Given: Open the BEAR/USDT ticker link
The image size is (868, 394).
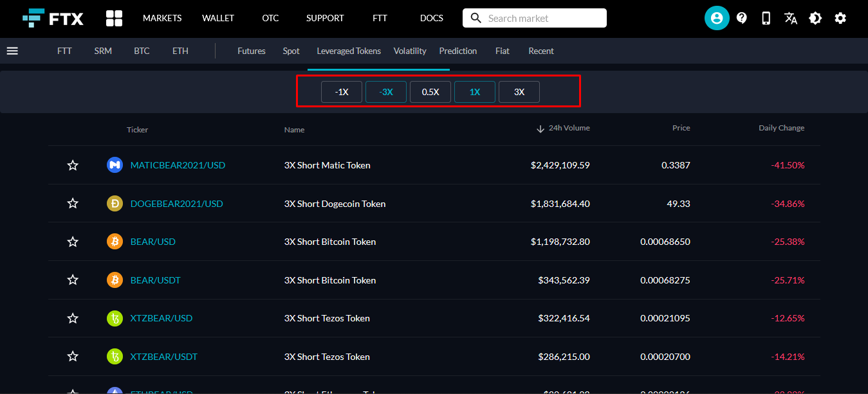Looking at the screenshot, I should point(155,280).
